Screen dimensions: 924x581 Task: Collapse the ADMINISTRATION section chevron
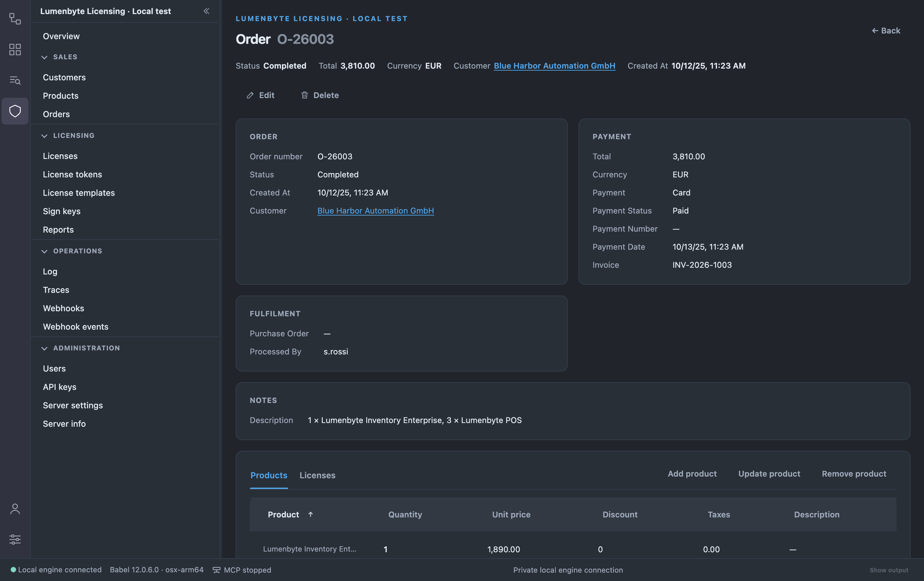[x=45, y=348]
